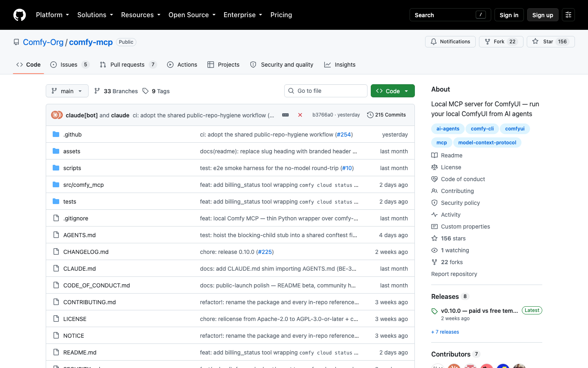Open the src/comfy_mcp folder
Viewport: 588px width, 368px height.
coord(83,185)
